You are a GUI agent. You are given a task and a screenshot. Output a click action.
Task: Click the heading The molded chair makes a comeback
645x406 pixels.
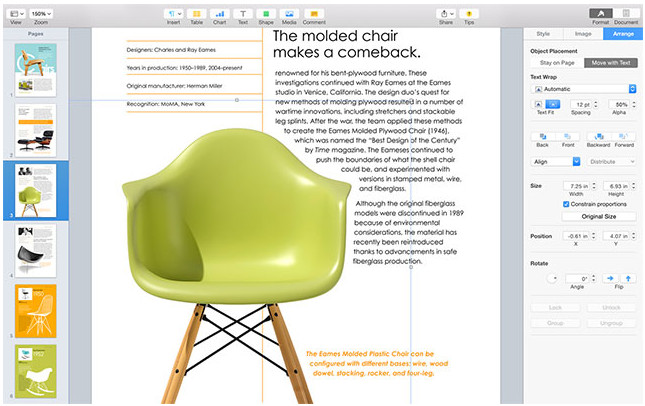click(x=347, y=44)
